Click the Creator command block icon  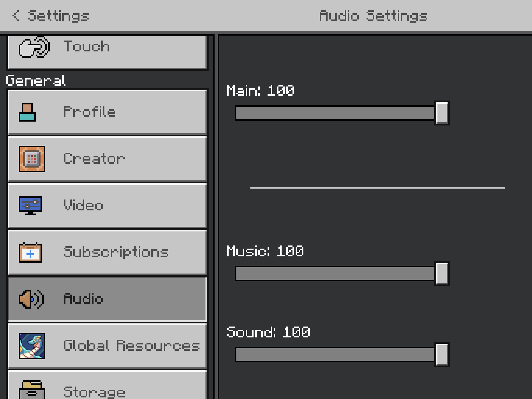[x=32, y=159]
